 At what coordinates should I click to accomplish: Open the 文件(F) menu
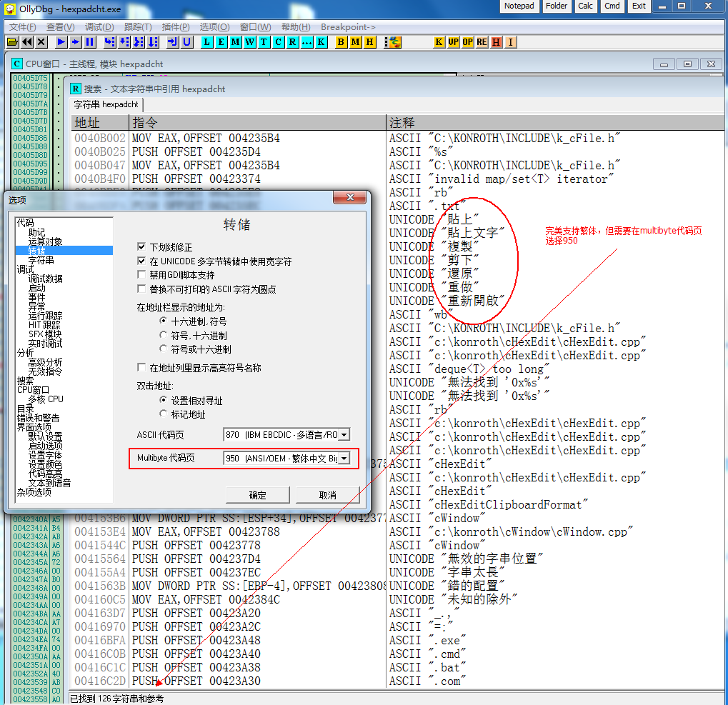[x=22, y=27]
